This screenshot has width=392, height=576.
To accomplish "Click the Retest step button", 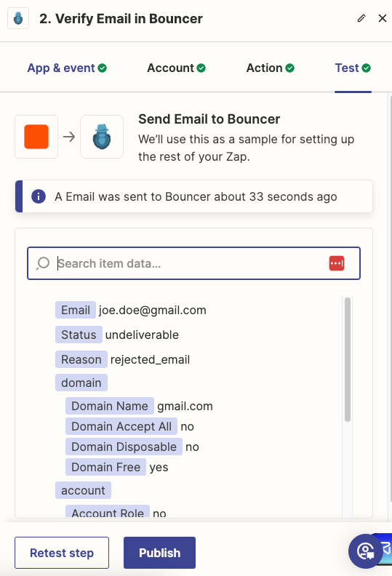I will click(62, 553).
